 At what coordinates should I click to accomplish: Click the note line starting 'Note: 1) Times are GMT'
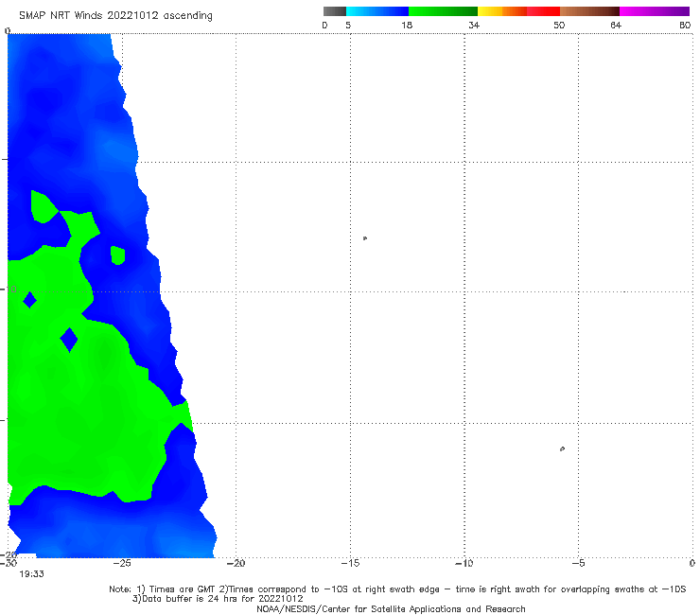click(x=397, y=589)
